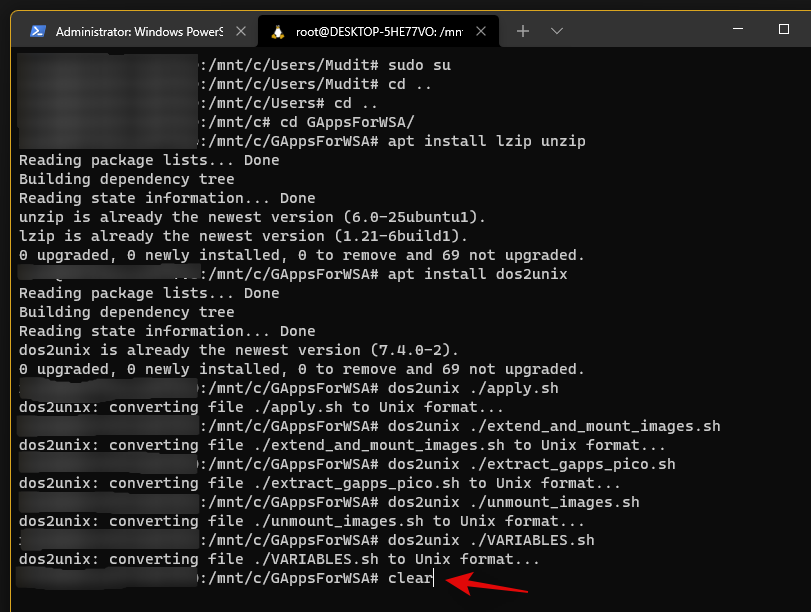811x612 pixels.
Task: Open a new terminal tab with plus
Action: pyautogui.click(x=522, y=31)
